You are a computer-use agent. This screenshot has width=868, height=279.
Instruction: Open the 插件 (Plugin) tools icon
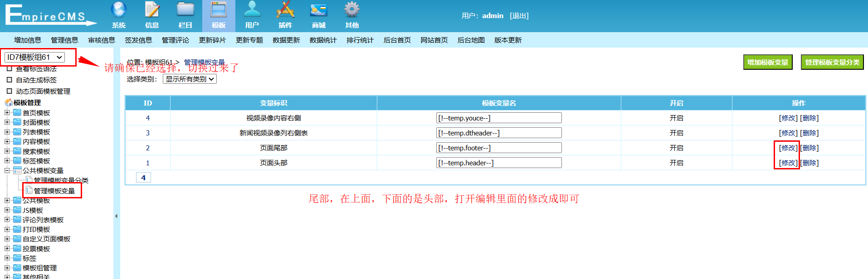coord(285,10)
